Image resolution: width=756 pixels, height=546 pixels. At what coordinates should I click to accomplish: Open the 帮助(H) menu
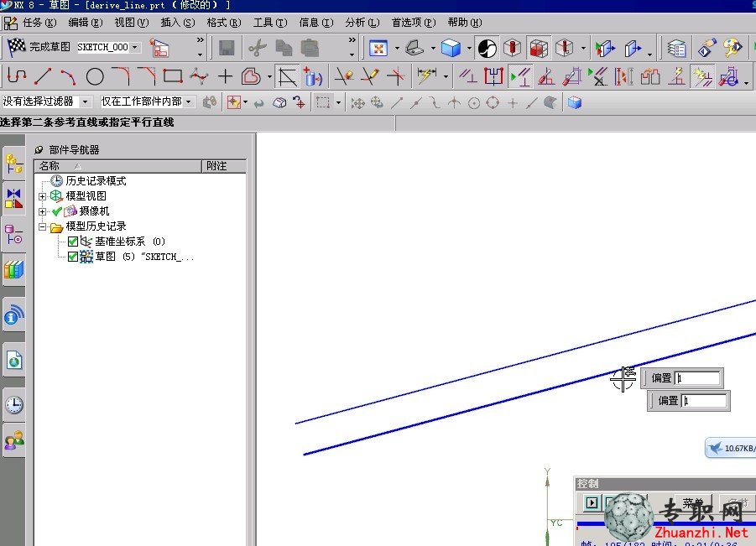tap(464, 23)
